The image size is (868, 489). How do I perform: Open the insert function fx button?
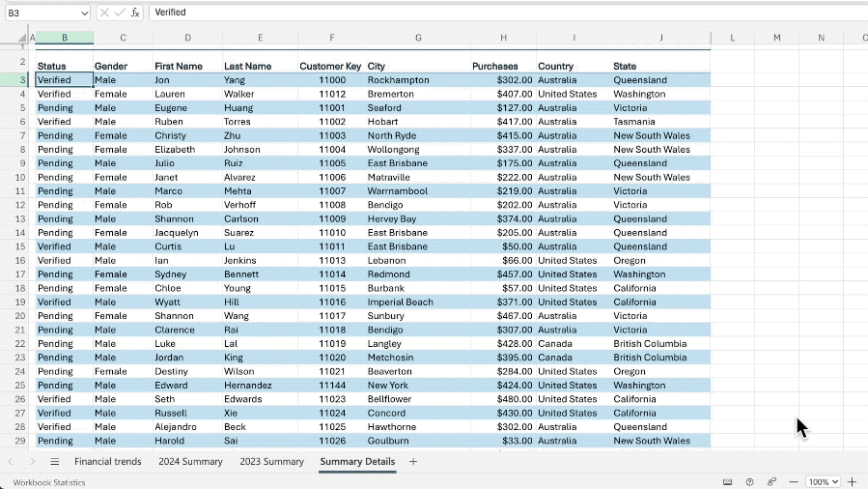(x=135, y=13)
